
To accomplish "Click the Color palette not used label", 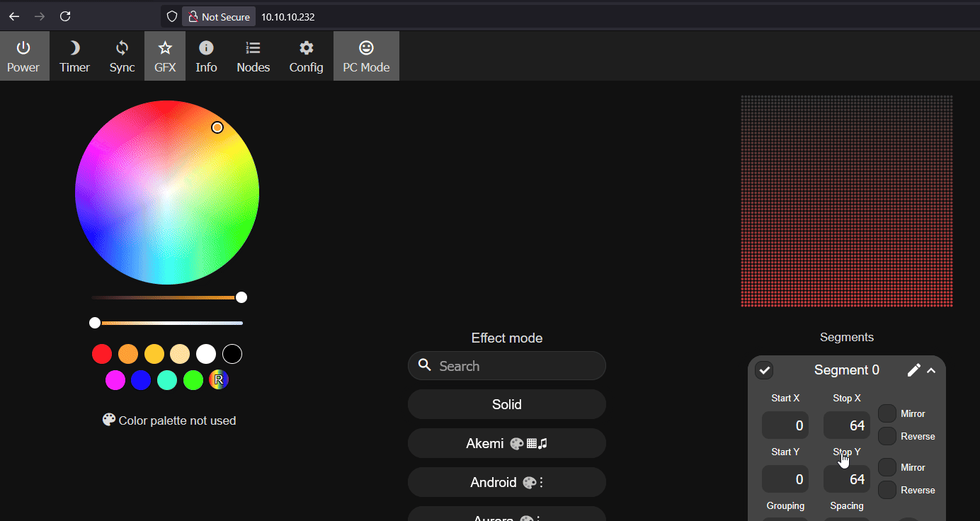I will click(x=169, y=420).
